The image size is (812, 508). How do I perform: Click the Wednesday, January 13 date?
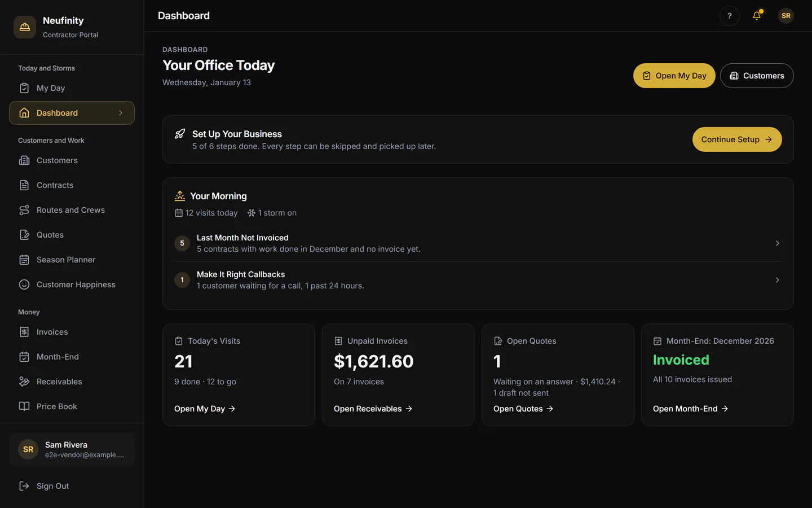click(206, 82)
